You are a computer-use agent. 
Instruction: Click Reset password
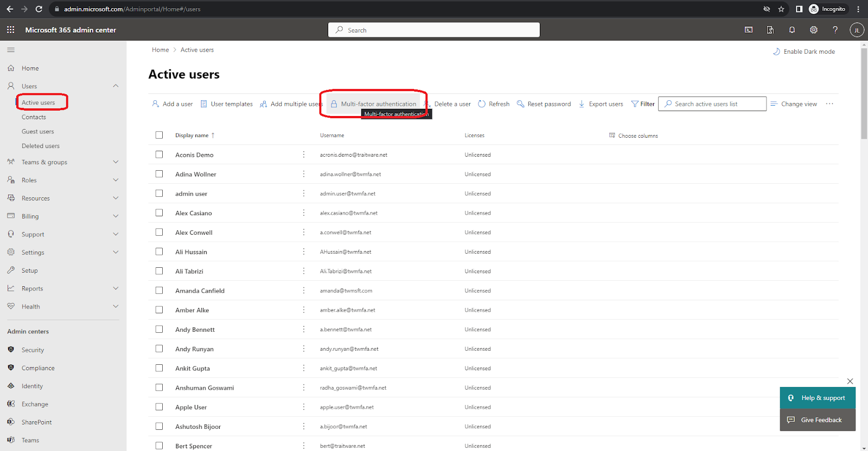544,104
